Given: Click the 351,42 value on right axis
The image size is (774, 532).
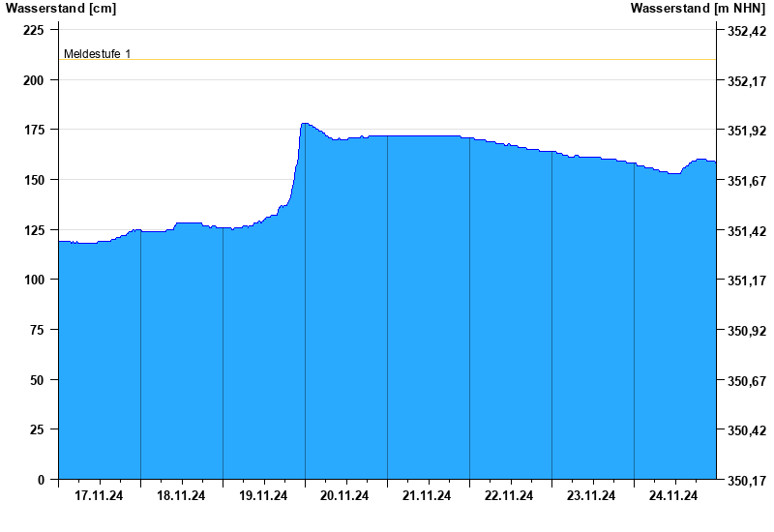Looking at the screenshot, I should point(747,230).
